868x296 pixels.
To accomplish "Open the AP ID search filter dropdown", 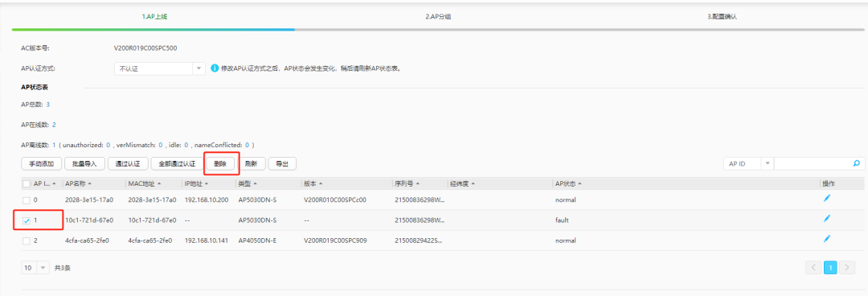I will point(748,163).
